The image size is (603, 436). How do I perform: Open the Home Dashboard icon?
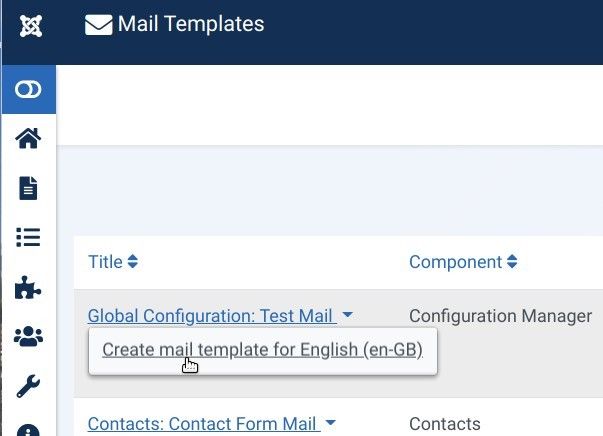(28, 139)
